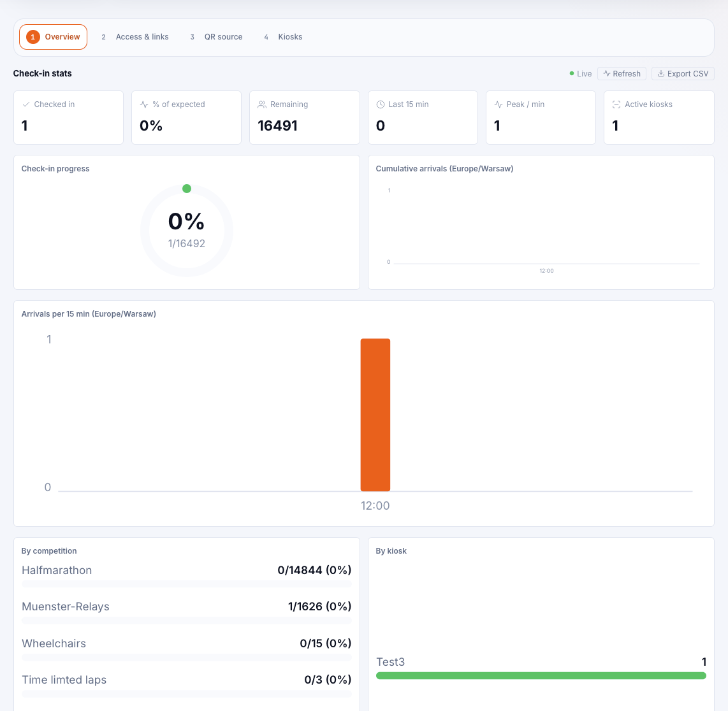Click the Refresh button
The image size is (728, 711).
622,73
